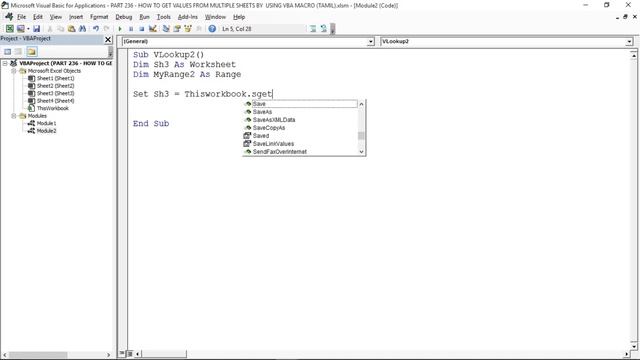Select Sheet2 (Sheet2) in project tree
640x360 pixels.
tap(56, 86)
